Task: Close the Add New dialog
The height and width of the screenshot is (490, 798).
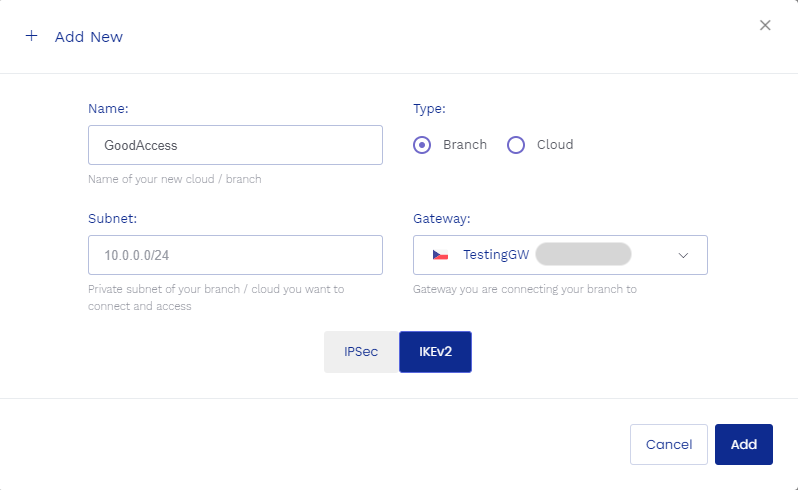Action: click(765, 25)
